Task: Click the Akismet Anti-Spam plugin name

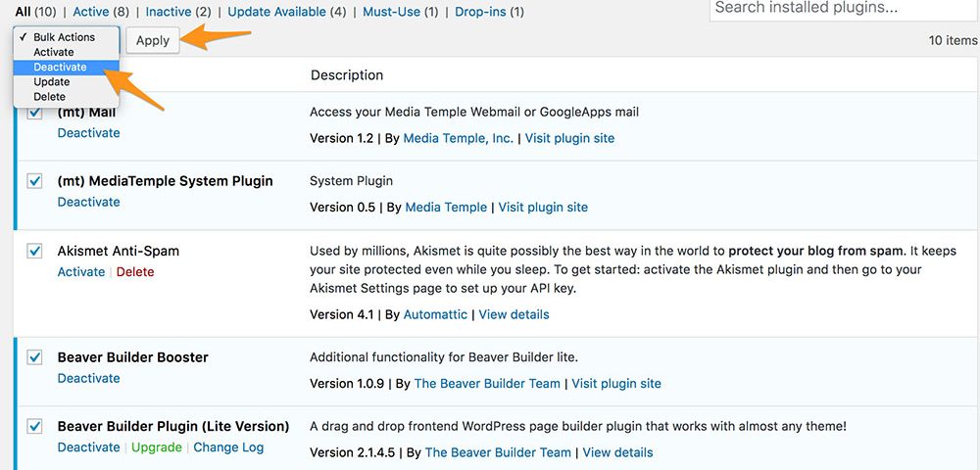Action: pyautogui.click(x=119, y=251)
